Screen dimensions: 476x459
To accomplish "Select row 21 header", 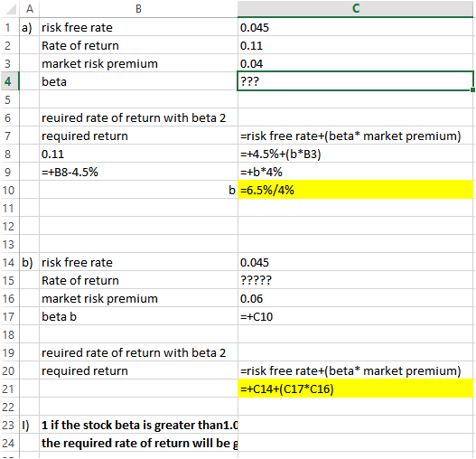I will point(9,389).
